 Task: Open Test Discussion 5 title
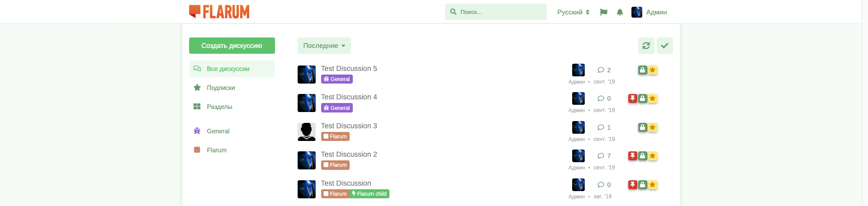click(349, 69)
